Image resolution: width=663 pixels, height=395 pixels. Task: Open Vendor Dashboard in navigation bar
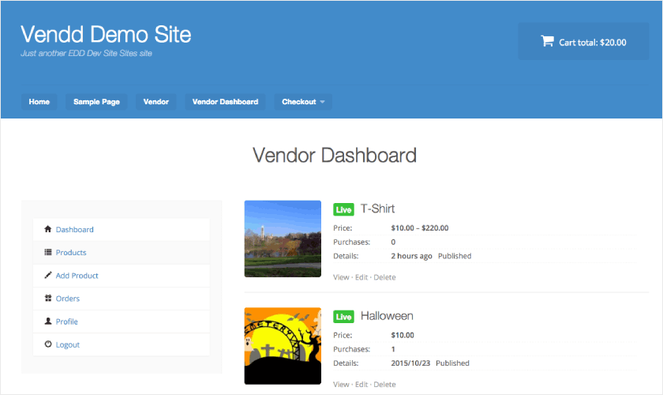[x=225, y=102]
